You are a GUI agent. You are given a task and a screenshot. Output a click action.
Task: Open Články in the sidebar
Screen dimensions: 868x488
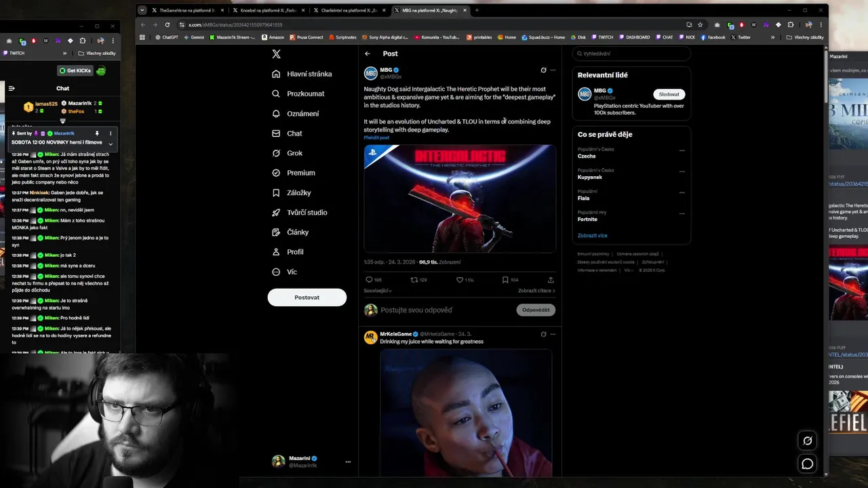tap(290, 232)
